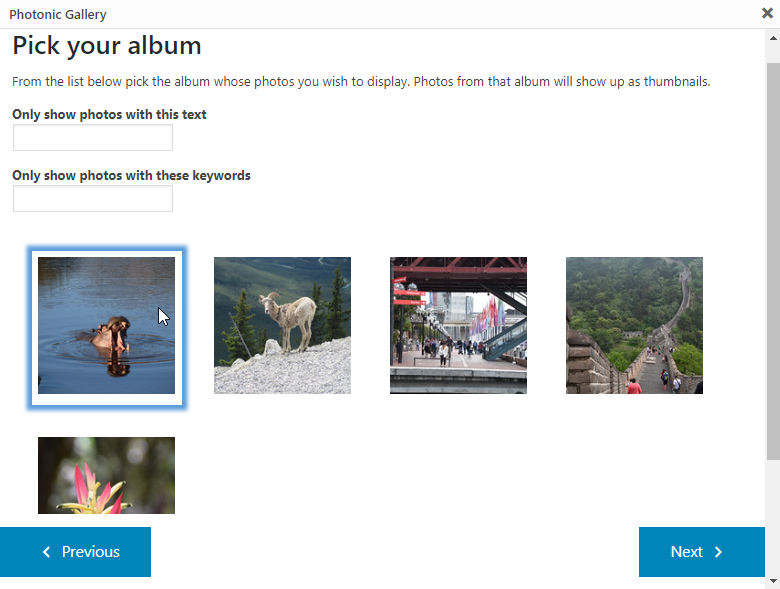Click the 'Only show photos with this text' label

pyautogui.click(x=109, y=114)
